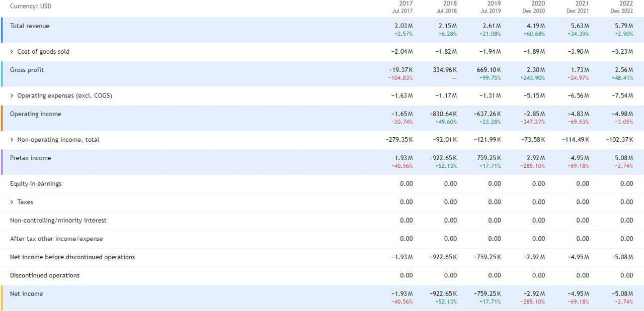644x311 pixels.
Task: Click Gross profit 334.96K value
Action: pos(445,70)
